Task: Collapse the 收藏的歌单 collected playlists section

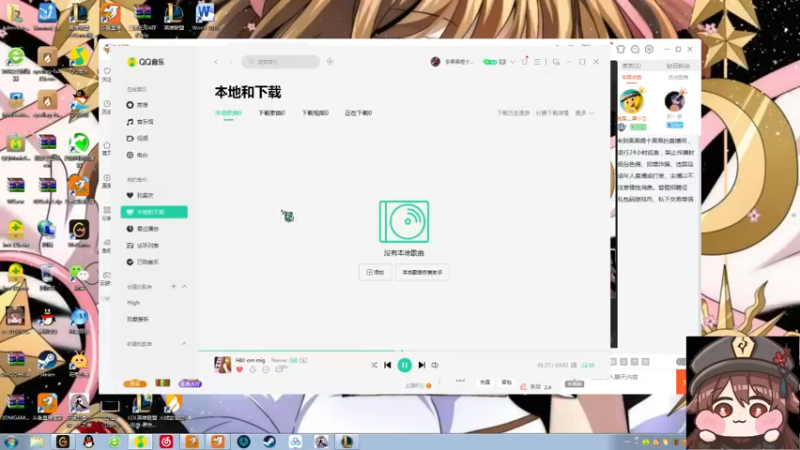Action: [x=184, y=344]
